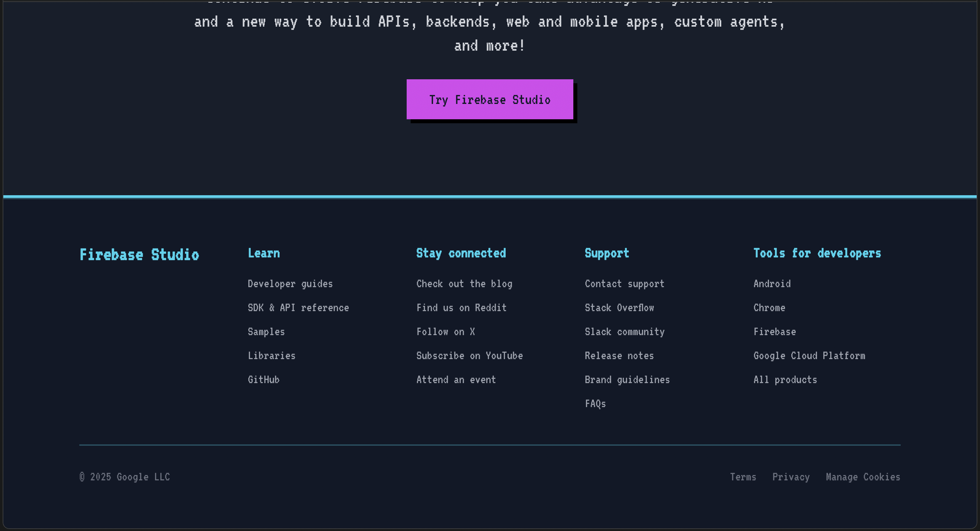Click the Try Firebase Studio button
Viewport: 980px width, 531px height.
point(490,100)
